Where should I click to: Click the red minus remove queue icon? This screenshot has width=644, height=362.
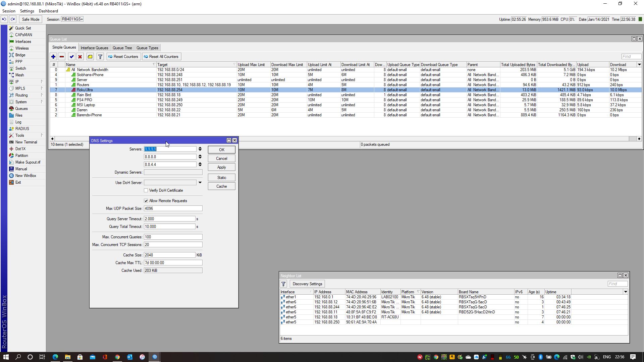(62, 57)
